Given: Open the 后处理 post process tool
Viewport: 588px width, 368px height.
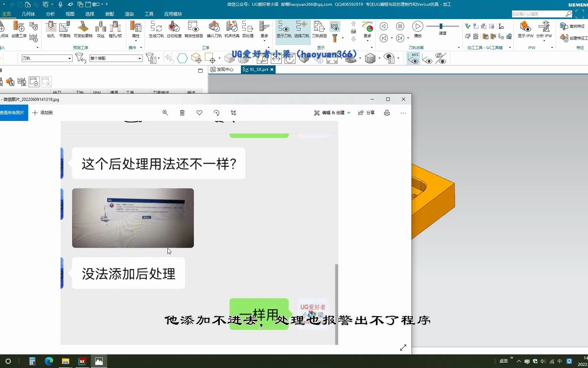Looking at the screenshot, I should (248, 29).
